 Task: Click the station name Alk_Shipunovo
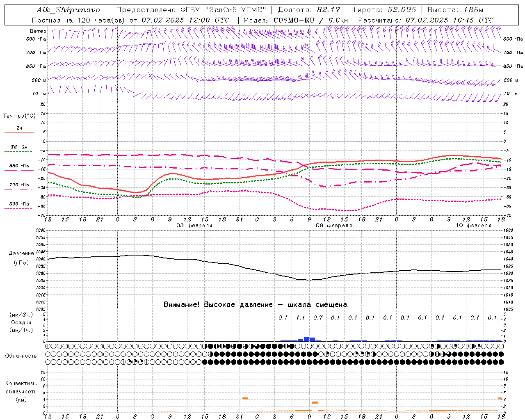68,10
